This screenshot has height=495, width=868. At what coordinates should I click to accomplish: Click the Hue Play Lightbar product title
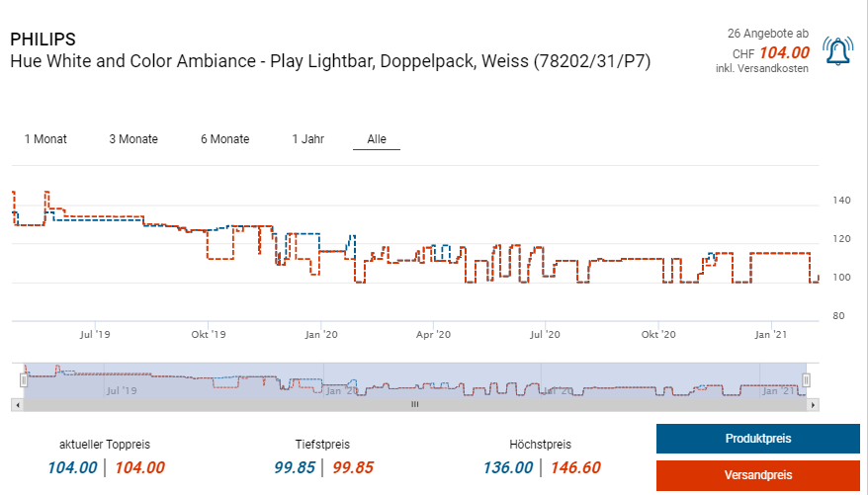coord(330,61)
